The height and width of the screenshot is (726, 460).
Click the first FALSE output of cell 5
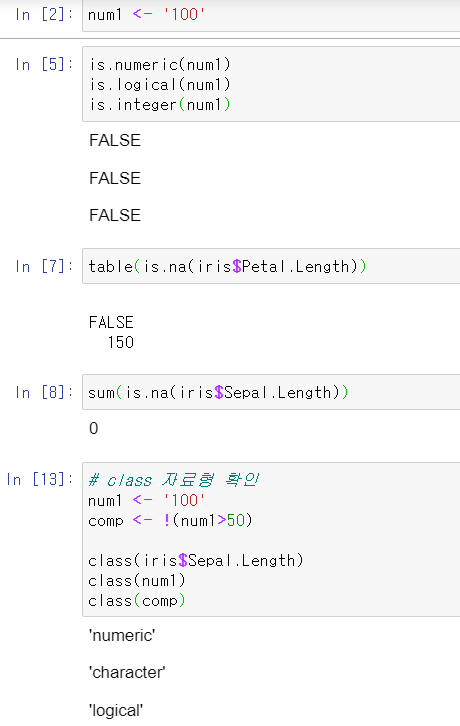click(x=115, y=140)
